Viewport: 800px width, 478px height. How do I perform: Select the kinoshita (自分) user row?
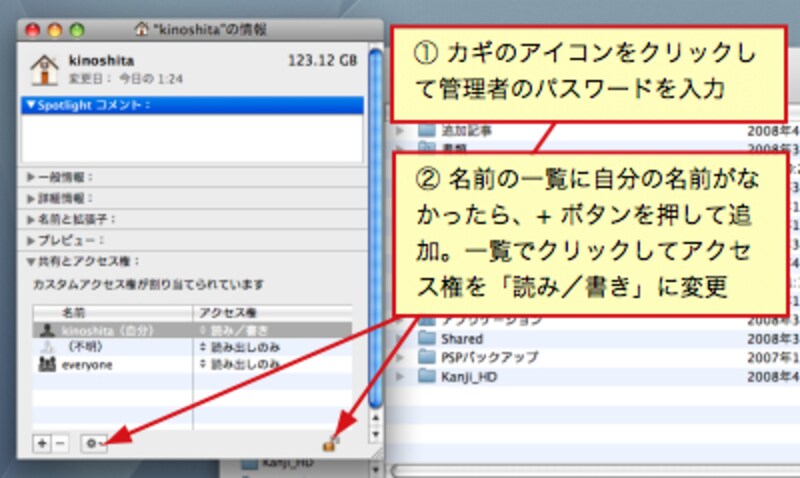192,330
